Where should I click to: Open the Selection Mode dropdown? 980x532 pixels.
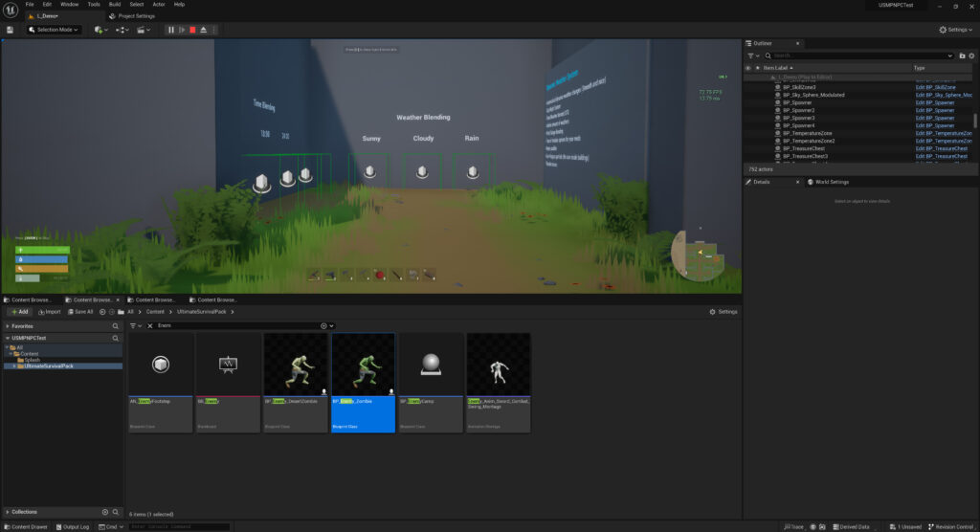tap(54, 30)
